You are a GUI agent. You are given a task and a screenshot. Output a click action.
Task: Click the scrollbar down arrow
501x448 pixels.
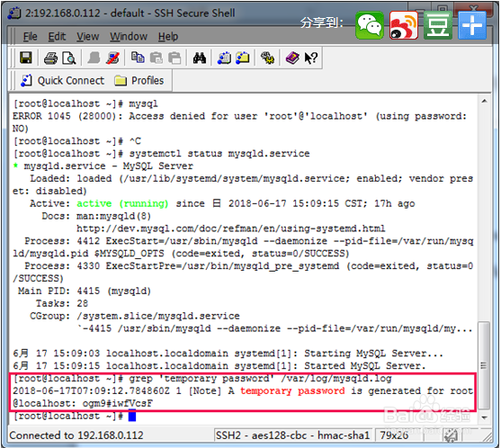pos(485,417)
